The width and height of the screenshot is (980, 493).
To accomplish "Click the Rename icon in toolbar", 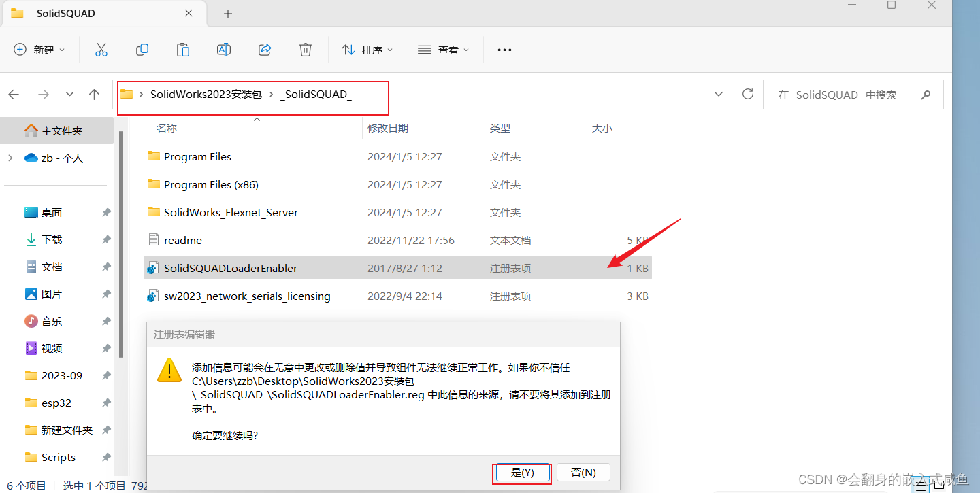I will pyautogui.click(x=223, y=50).
